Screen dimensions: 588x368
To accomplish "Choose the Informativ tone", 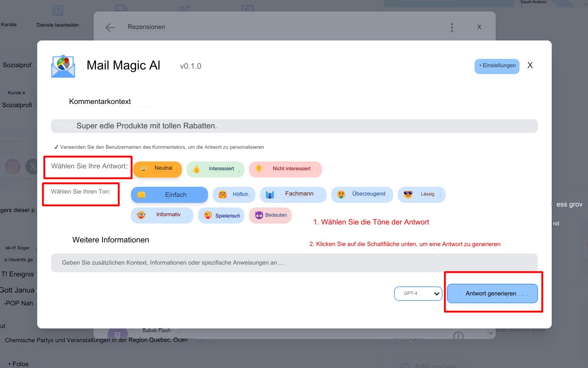I will click(x=162, y=216).
